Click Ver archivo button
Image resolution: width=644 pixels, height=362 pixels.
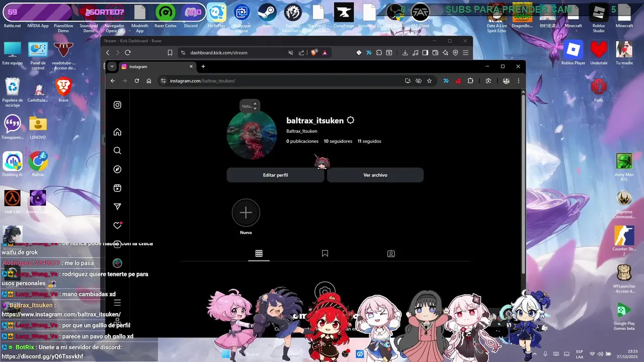pyautogui.click(x=375, y=175)
